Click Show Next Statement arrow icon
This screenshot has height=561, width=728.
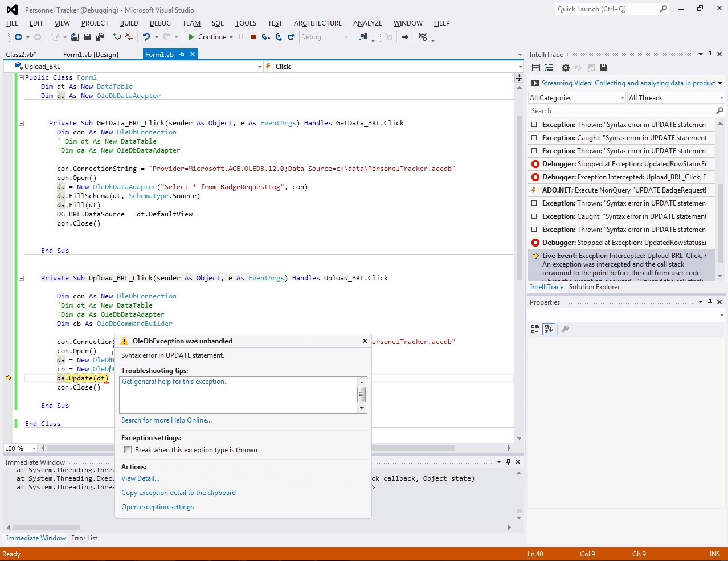pos(405,37)
